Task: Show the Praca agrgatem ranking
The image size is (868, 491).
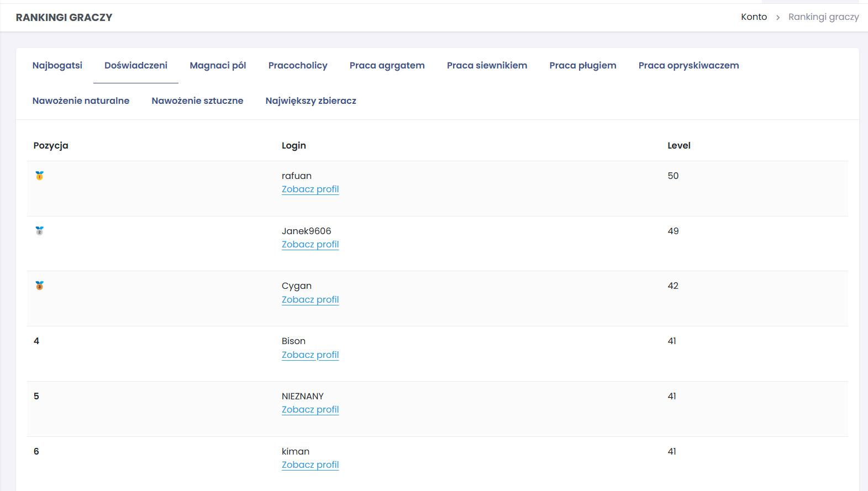Action: [x=387, y=66]
